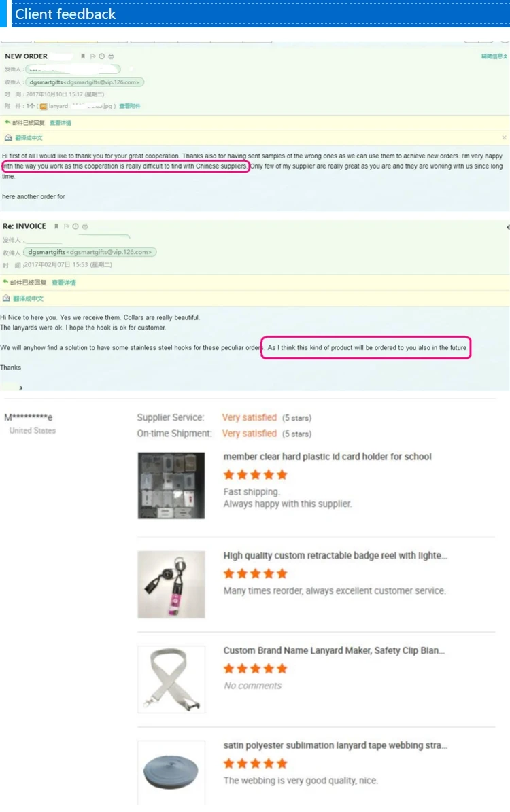Click 查看详情 link in Re: INVOICE email
This screenshot has height=812, width=510.
[64, 283]
